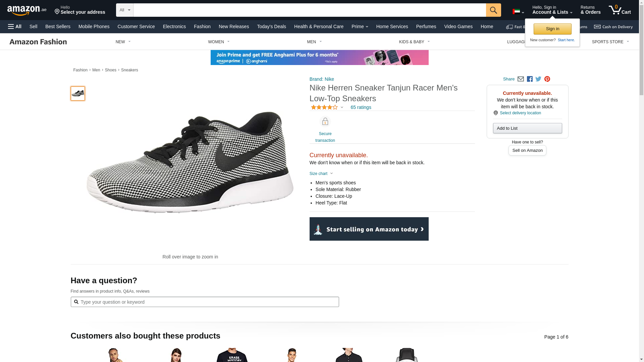Open the WOMEN fashion menu
This screenshot has height=362, width=644.
click(x=219, y=42)
